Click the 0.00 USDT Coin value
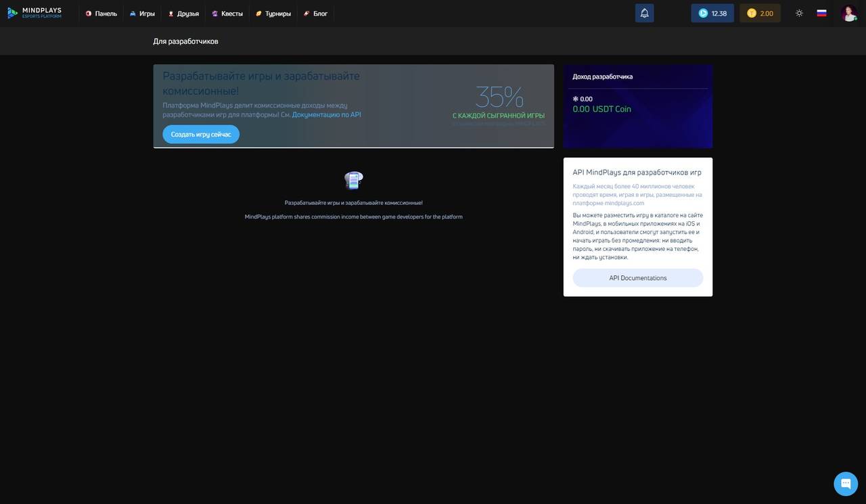 coord(601,109)
